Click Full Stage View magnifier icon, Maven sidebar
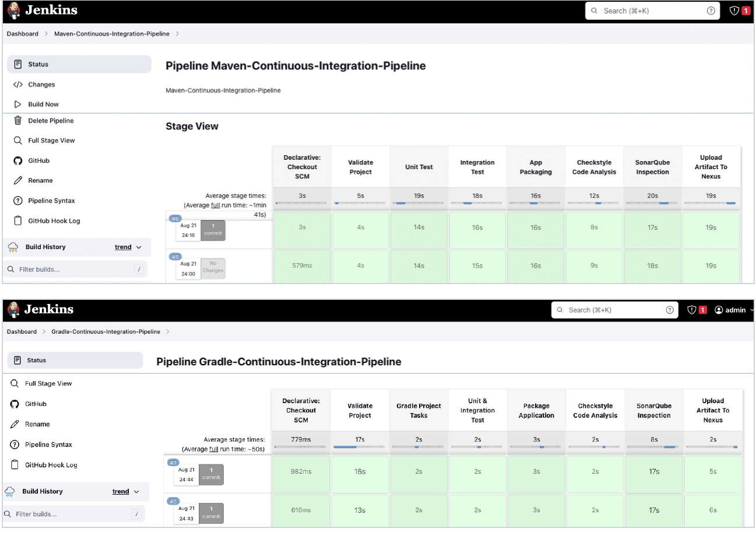Screen dimensions: 756x535 pyautogui.click(x=17, y=141)
